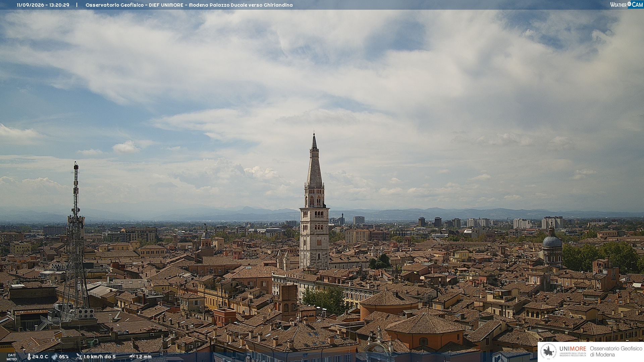Click the Modena Palazzo Ducale verso Ghirlandina caption
The image size is (644, 362).
point(240,5)
